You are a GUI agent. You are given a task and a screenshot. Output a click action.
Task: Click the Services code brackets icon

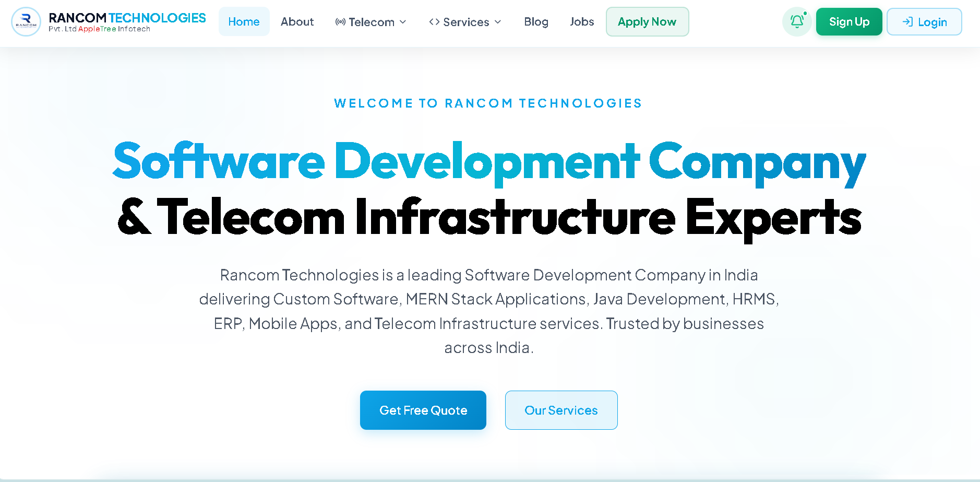pyautogui.click(x=434, y=22)
